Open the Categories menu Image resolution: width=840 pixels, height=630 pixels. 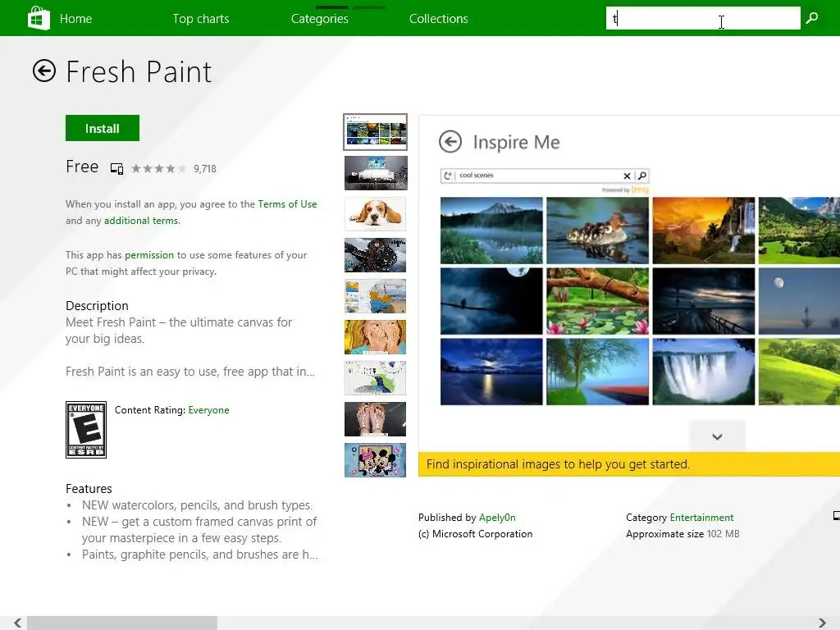[x=320, y=19]
